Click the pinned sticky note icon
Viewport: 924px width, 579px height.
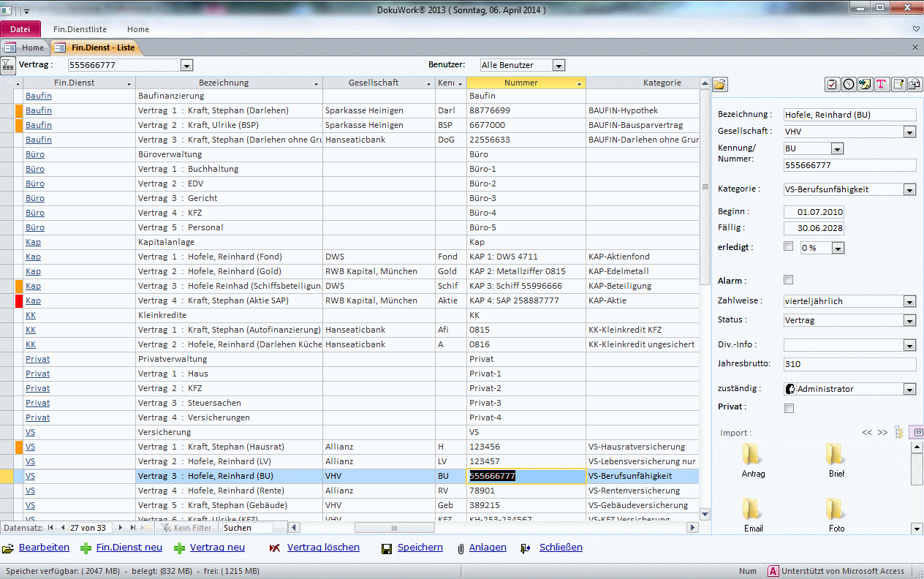pos(865,84)
